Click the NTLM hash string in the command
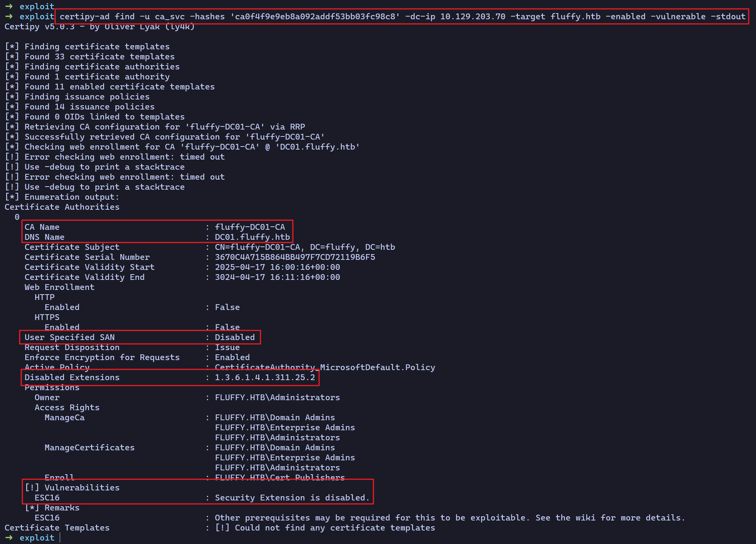The width and height of the screenshot is (756, 544). coord(315,16)
